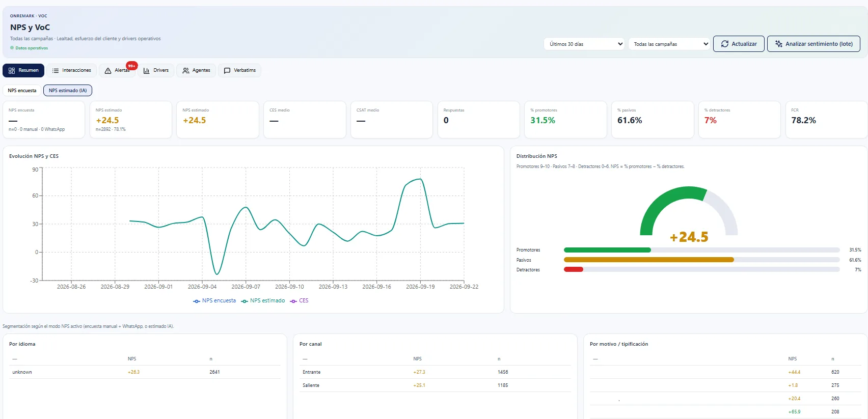Screen dimensions: 868x419
Task: Click the warning triangle icon for Alertas
Action: [108, 71]
